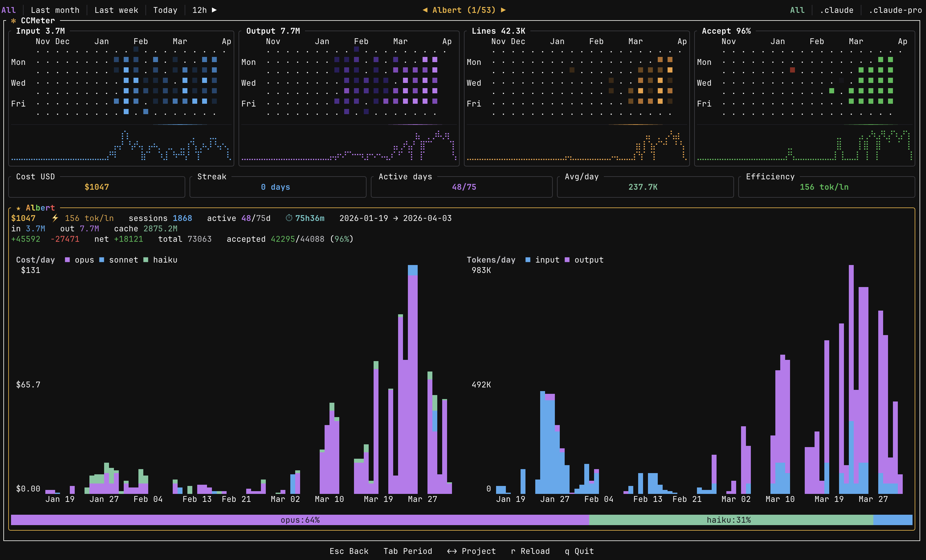This screenshot has width=926, height=560.
Task: Toggle the output series in Tokens/day legend
Action: point(567,259)
